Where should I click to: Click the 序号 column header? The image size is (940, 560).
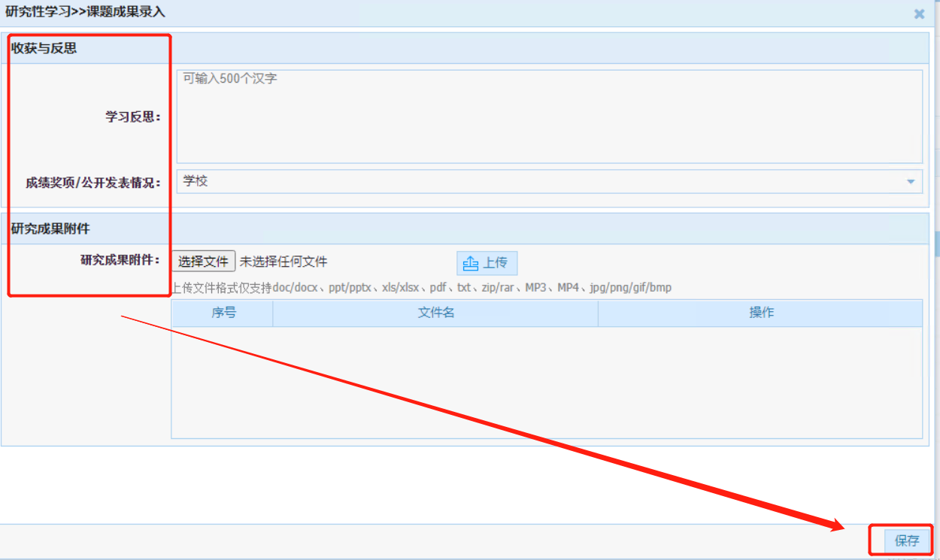(x=223, y=313)
